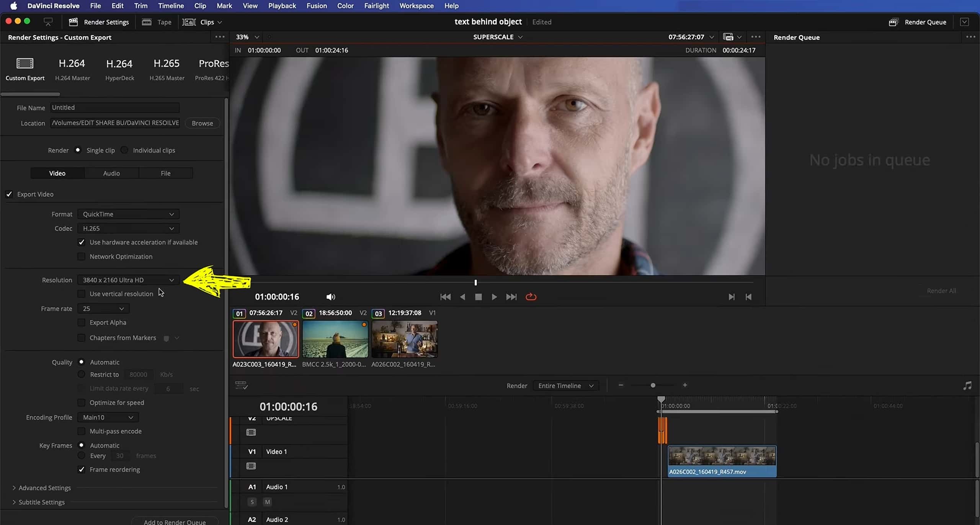Image resolution: width=980 pixels, height=525 pixels.
Task: Click the Render Queue toolbar icon
Action: point(893,22)
